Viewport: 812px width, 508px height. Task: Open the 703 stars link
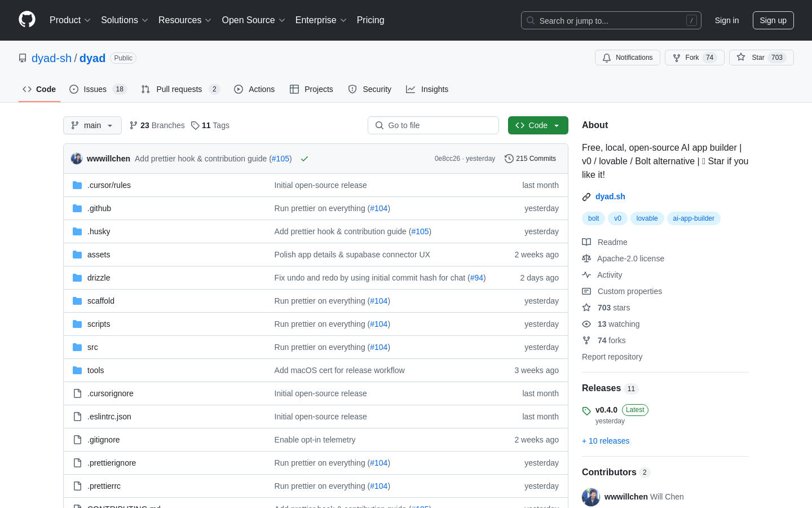click(x=614, y=308)
